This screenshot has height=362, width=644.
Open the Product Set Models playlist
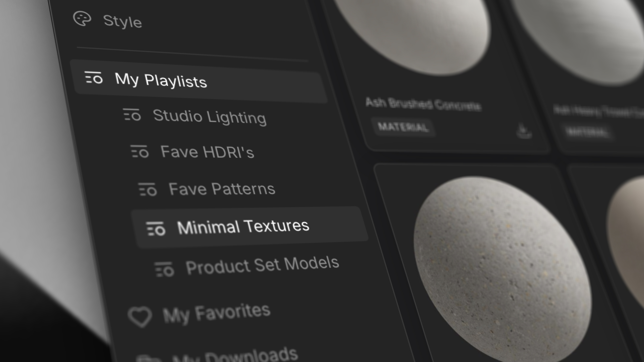coord(262,265)
